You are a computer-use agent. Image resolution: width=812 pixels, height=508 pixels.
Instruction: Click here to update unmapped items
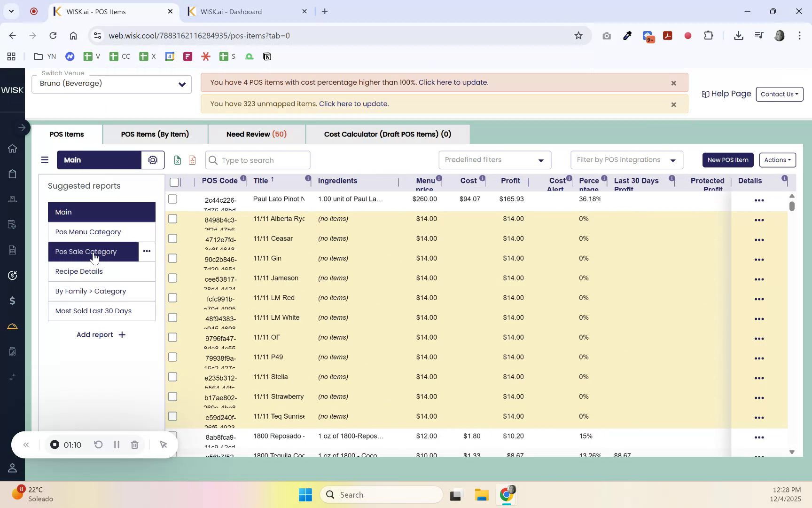coord(353,103)
